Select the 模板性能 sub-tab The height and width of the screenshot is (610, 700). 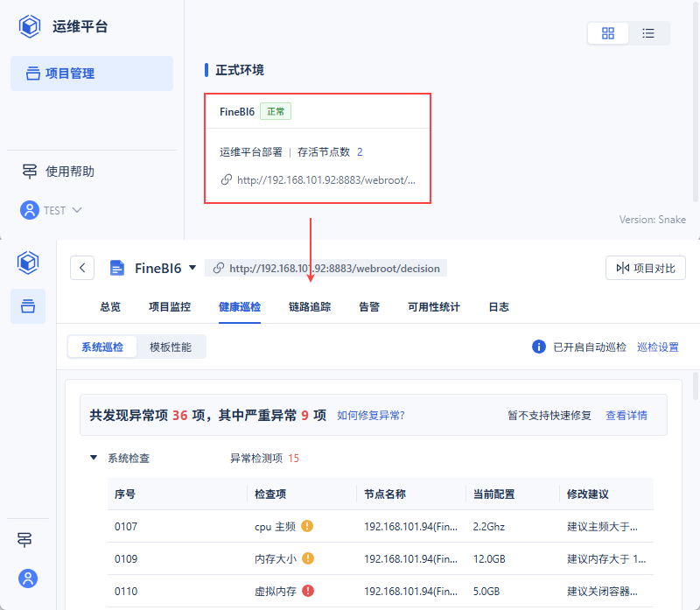pyautogui.click(x=171, y=347)
